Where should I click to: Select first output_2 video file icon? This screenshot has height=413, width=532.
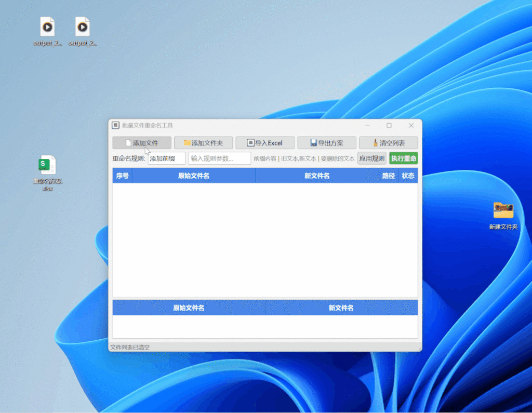click(x=47, y=31)
